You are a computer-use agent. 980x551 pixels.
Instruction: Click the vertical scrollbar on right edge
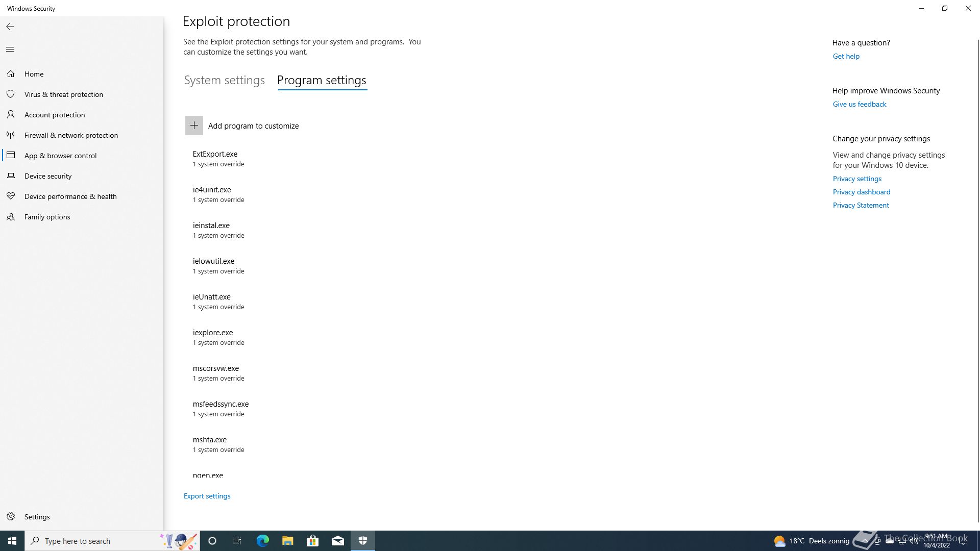978,281
